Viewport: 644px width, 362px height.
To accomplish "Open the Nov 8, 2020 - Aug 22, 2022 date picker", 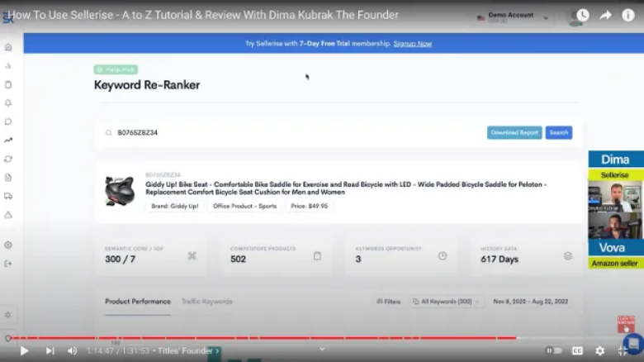I will (x=530, y=302).
